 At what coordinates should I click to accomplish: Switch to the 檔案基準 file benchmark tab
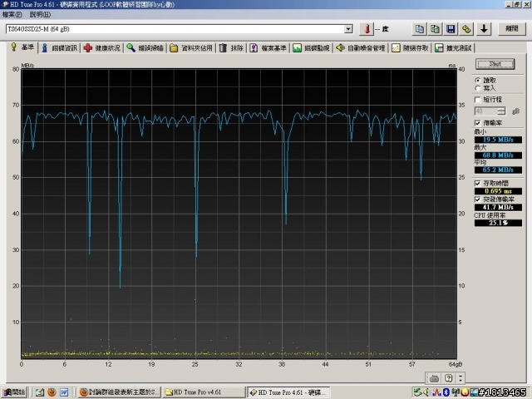click(x=268, y=48)
